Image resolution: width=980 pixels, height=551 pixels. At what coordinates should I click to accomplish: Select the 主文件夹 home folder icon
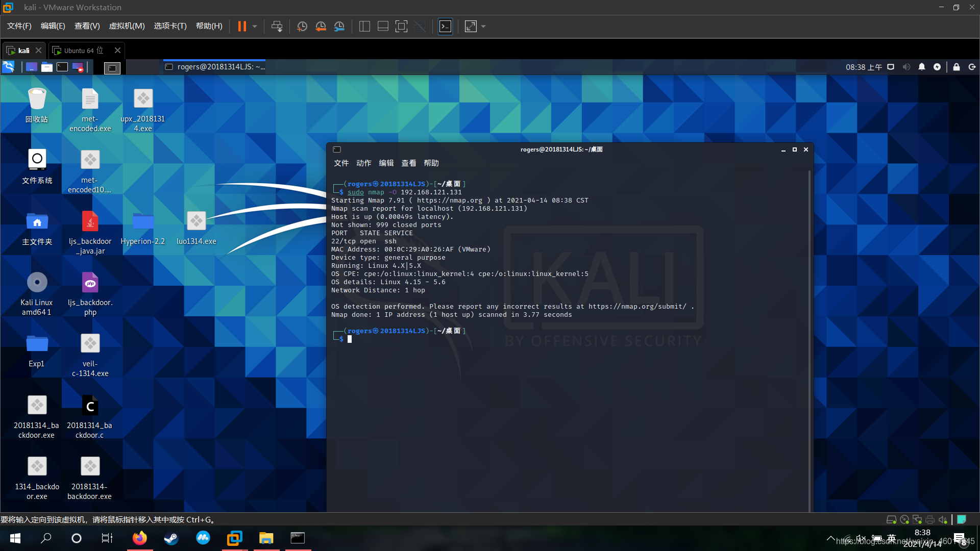[x=37, y=228]
